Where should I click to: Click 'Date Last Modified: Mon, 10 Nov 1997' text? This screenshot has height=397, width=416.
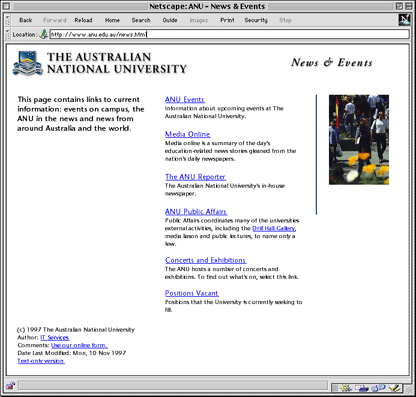coord(72,353)
